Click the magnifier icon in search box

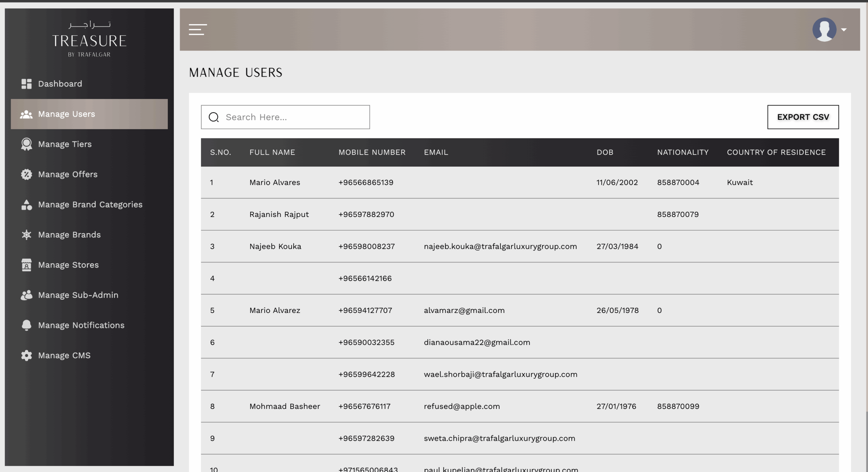pos(214,117)
